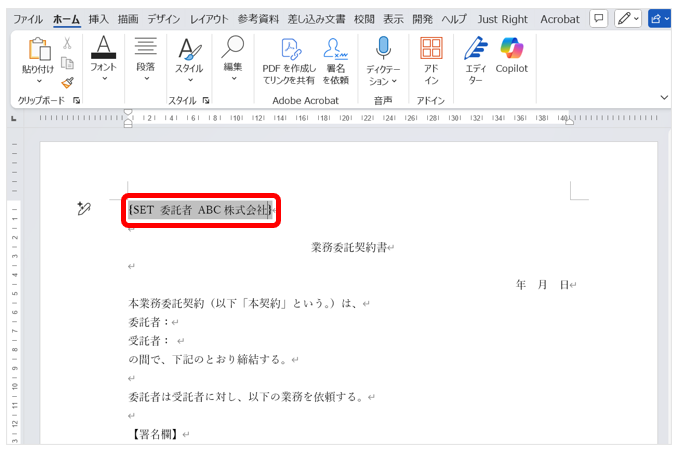
Task: Switch to the 挿入 tab
Action: pyautogui.click(x=99, y=19)
